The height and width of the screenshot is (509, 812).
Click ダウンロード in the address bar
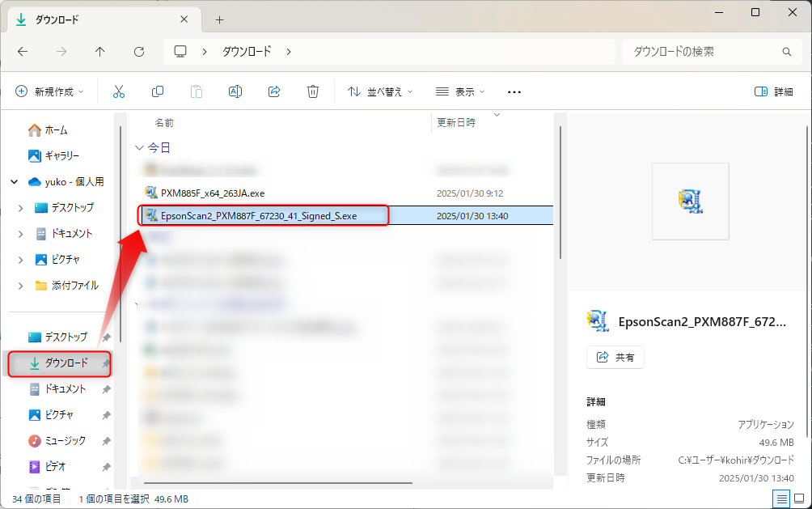247,51
